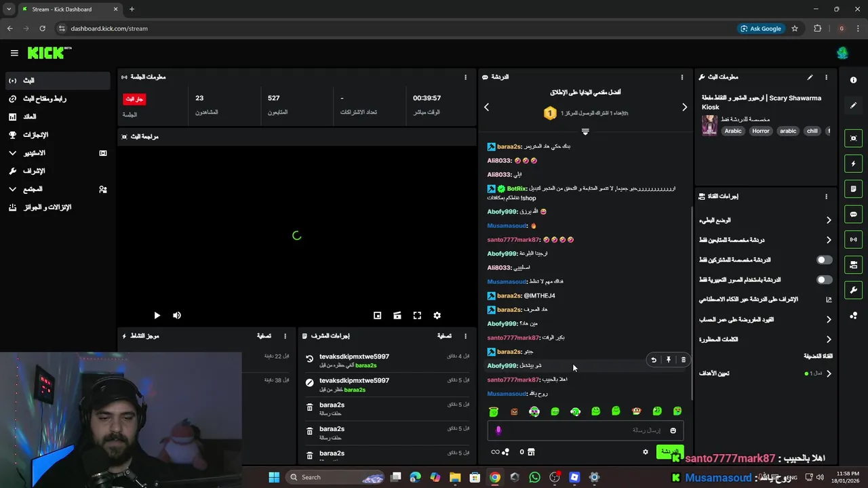This screenshot has width=868, height=488.
Task: Click the info icon in the right rail
Action: (853, 80)
